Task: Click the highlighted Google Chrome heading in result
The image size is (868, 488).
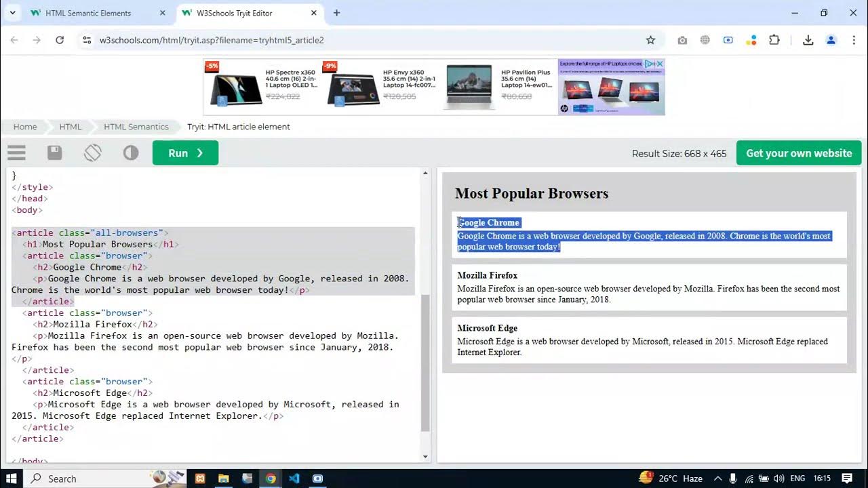Action: 488,222
